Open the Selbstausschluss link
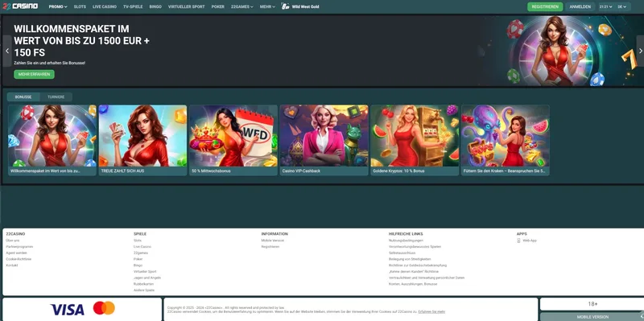Image resolution: width=644 pixels, height=321 pixels. click(x=402, y=253)
